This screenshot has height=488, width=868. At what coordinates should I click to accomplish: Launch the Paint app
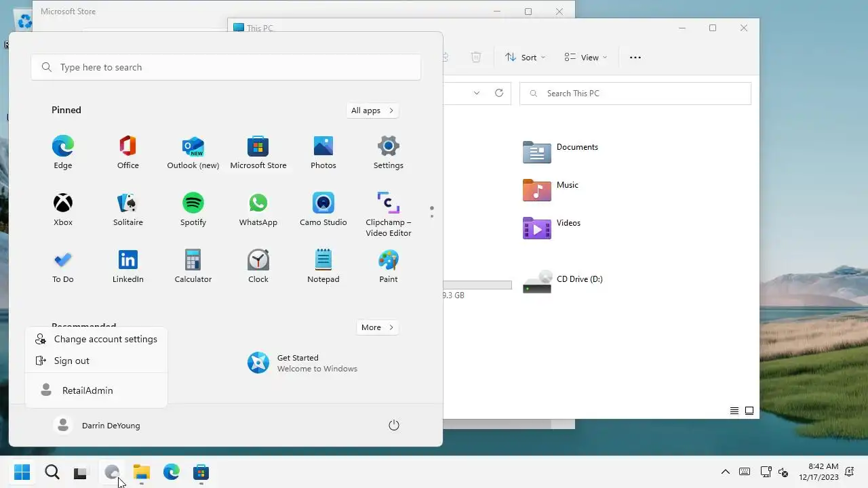coord(389,266)
